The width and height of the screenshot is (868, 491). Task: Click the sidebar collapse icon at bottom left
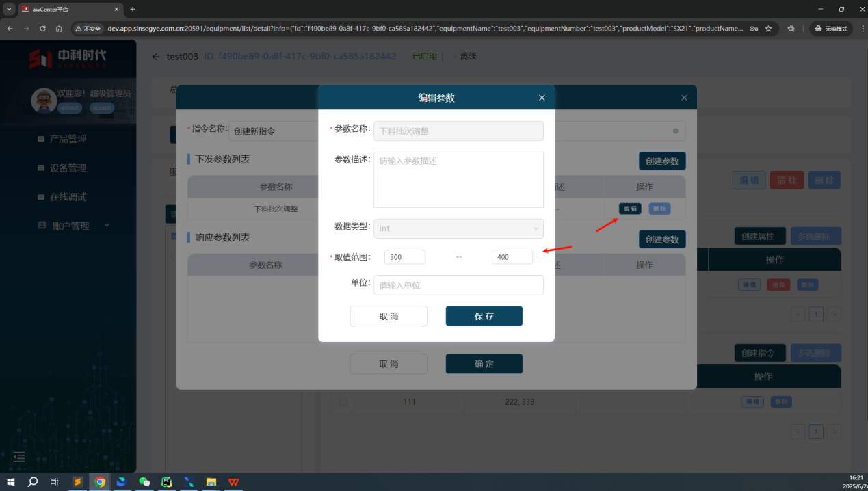[x=19, y=457]
